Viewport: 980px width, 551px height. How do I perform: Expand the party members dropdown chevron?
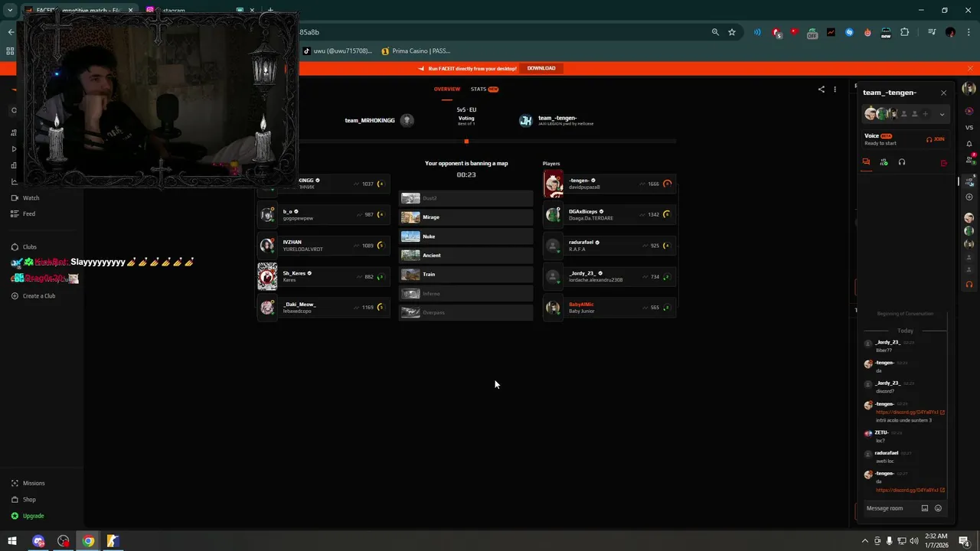pyautogui.click(x=942, y=114)
